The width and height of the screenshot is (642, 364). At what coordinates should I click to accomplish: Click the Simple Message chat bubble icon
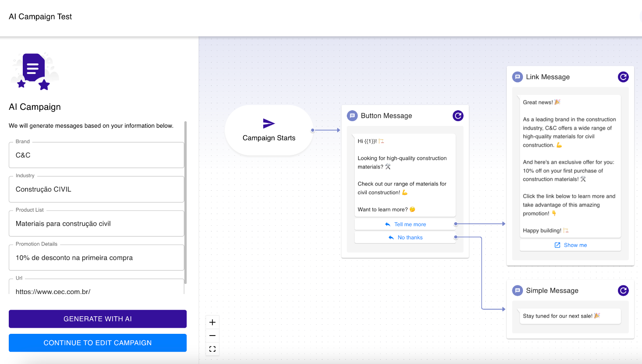tap(518, 290)
